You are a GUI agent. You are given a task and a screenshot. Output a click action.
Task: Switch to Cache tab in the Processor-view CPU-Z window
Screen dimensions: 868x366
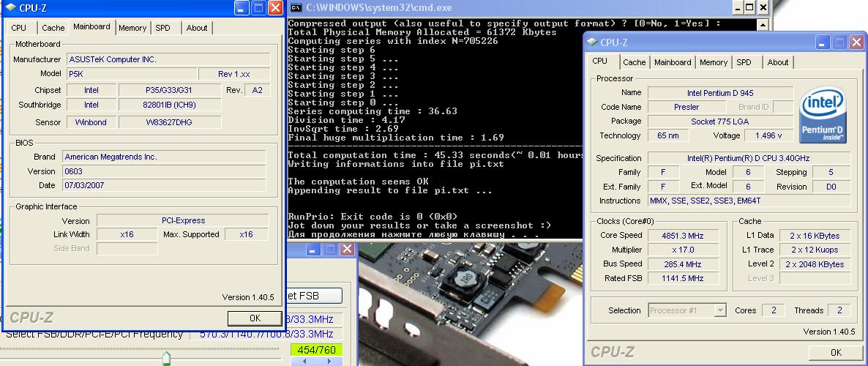[x=634, y=62]
